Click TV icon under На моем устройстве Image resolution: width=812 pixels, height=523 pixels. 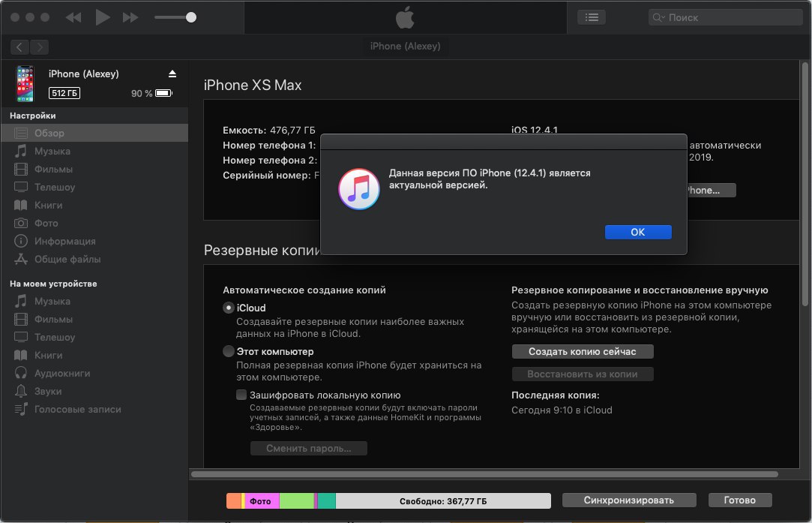pos(21,337)
